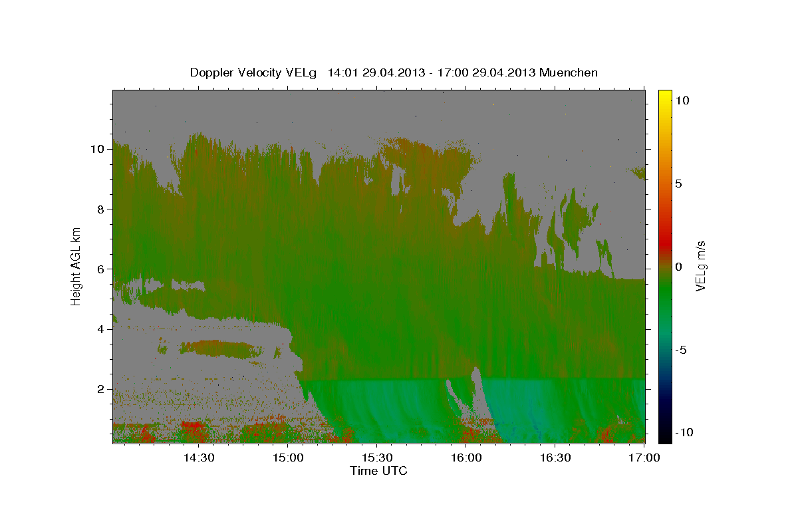Click colorbar value label -5

(x=680, y=350)
